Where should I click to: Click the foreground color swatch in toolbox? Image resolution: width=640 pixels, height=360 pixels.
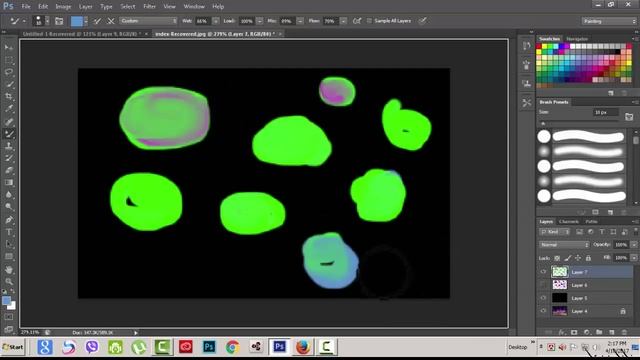(x=6, y=301)
